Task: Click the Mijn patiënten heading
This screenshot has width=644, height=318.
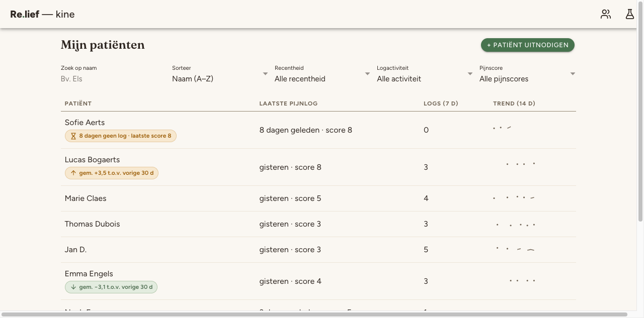Action: pos(103,45)
